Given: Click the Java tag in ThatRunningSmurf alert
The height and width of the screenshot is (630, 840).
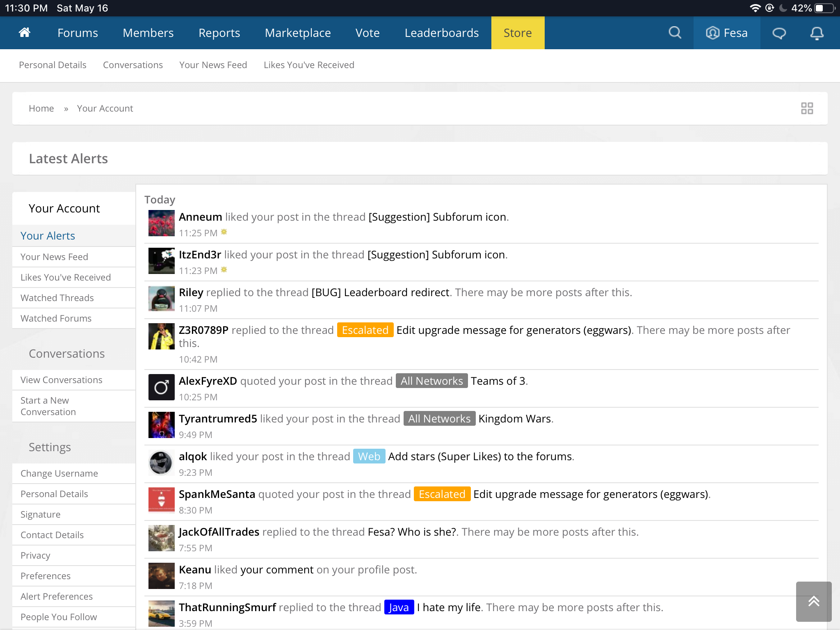Looking at the screenshot, I should tap(399, 607).
